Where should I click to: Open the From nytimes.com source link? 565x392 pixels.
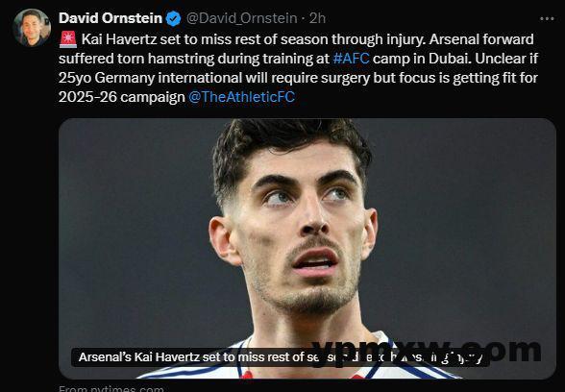pyautogui.click(x=111, y=388)
